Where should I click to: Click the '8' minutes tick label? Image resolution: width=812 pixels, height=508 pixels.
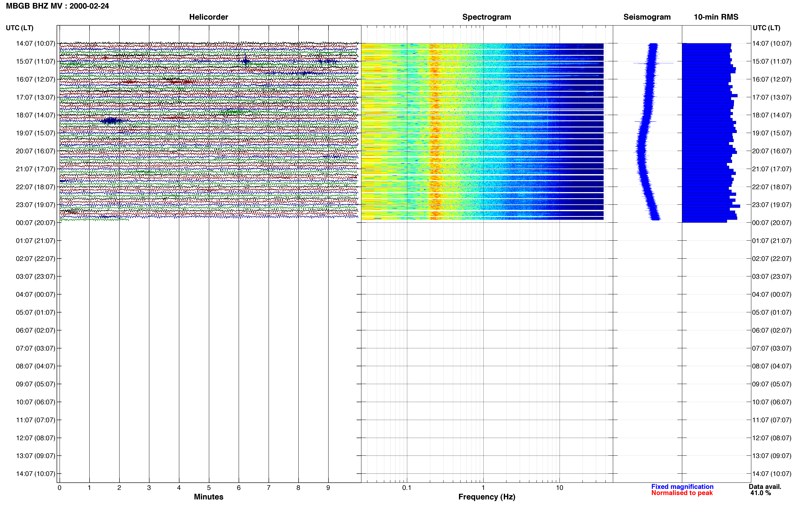(298, 487)
